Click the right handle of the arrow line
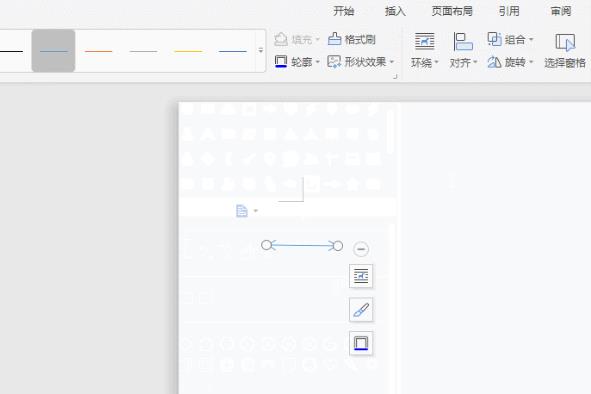Screen dimensions: 591x394 coord(338,246)
